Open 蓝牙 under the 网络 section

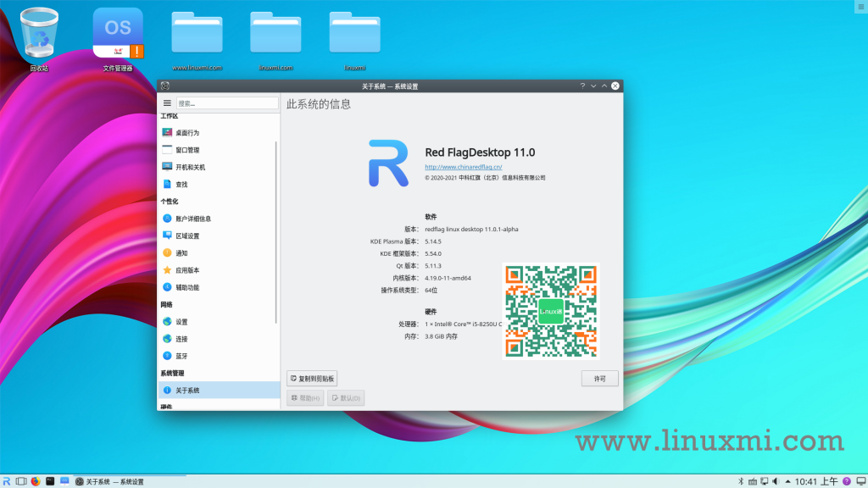tap(219, 356)
